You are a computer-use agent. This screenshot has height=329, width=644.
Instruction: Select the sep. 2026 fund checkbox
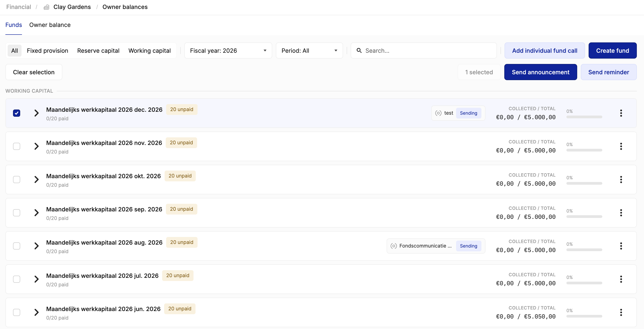tap(17, 213)
